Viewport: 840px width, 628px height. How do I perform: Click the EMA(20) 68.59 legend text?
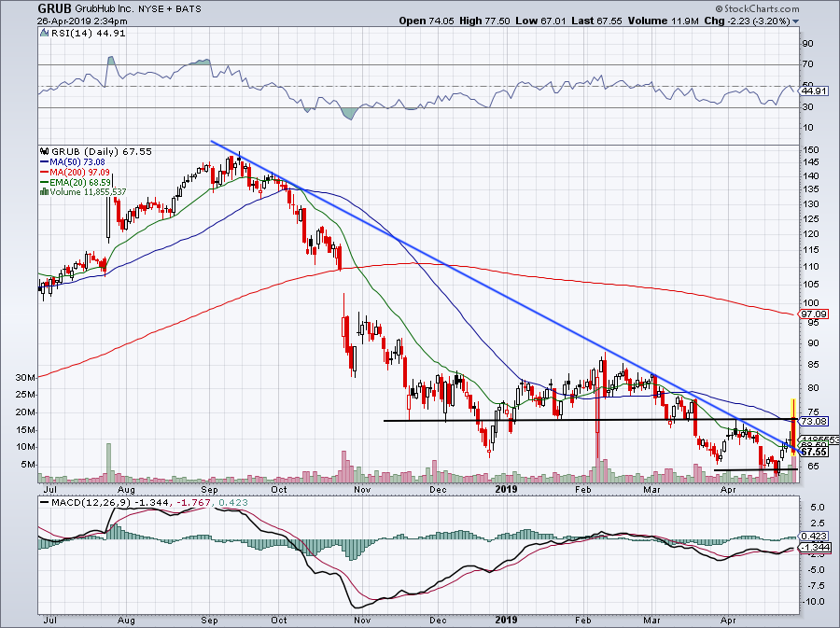pos(80,183)
